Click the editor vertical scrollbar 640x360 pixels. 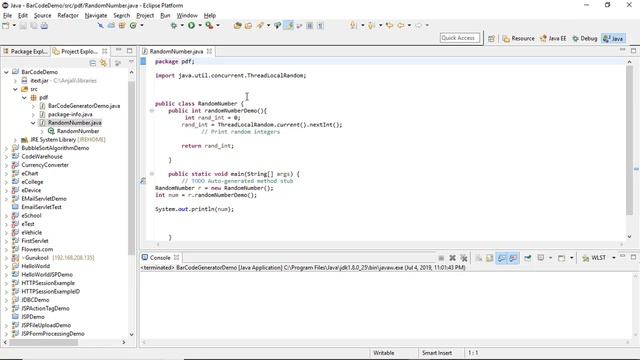[629, 141]
